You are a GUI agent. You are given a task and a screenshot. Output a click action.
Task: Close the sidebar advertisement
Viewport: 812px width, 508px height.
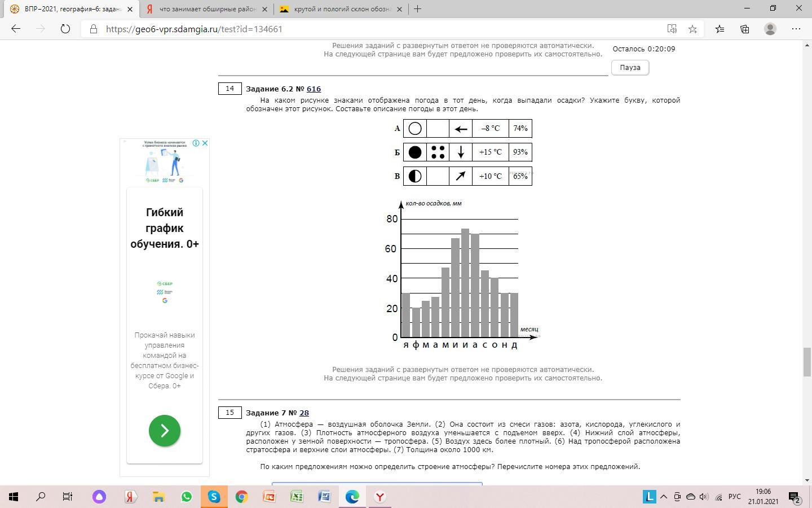205,143
